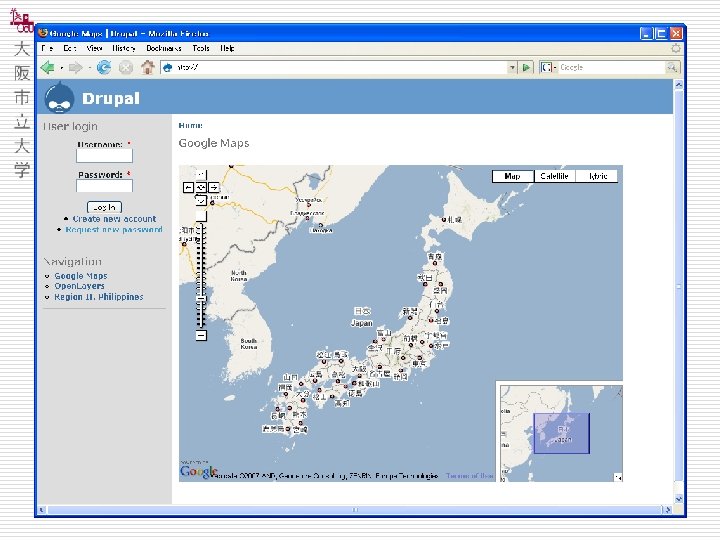The width and height of the screenshot is (720, 540).
Task: Open the Edit menu
Action: tap(69, 48)
